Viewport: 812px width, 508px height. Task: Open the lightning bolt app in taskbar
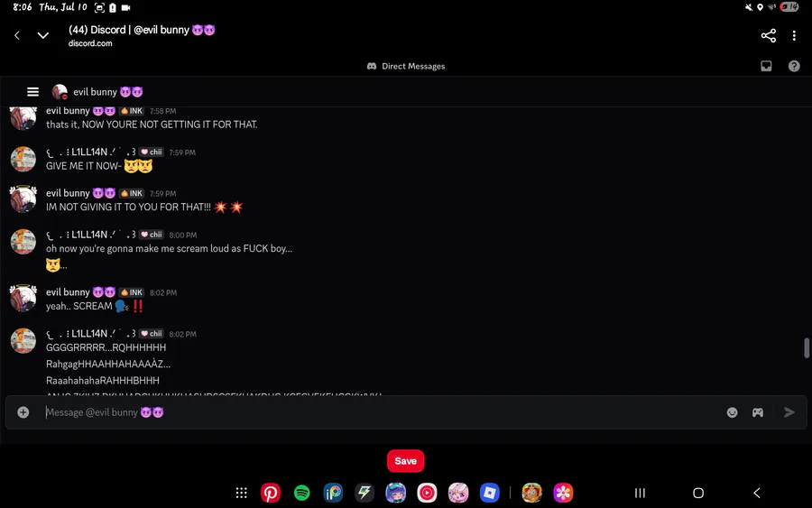(x=364, y=493)
